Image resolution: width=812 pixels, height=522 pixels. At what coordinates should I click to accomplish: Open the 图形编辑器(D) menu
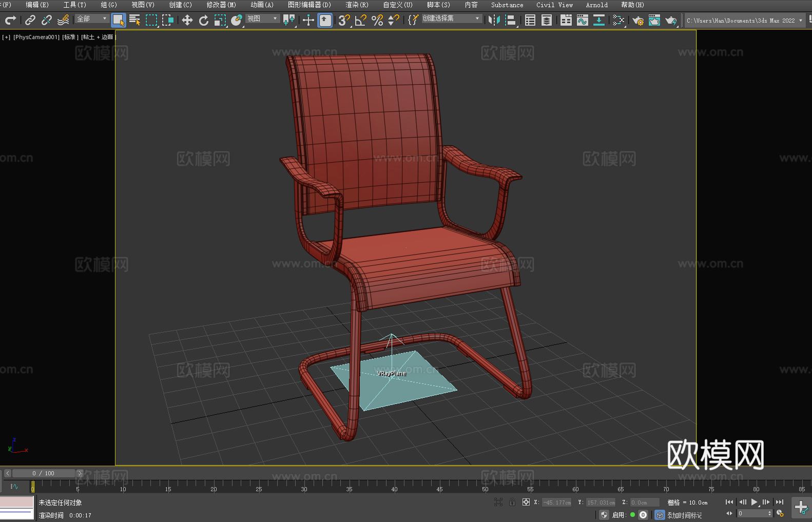coord(310,5)
